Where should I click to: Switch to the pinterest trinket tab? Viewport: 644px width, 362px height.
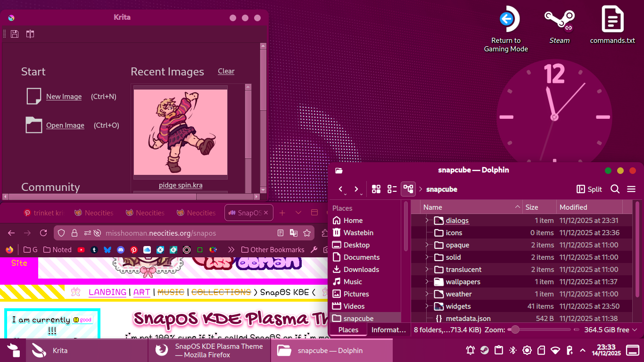(44, 213)
